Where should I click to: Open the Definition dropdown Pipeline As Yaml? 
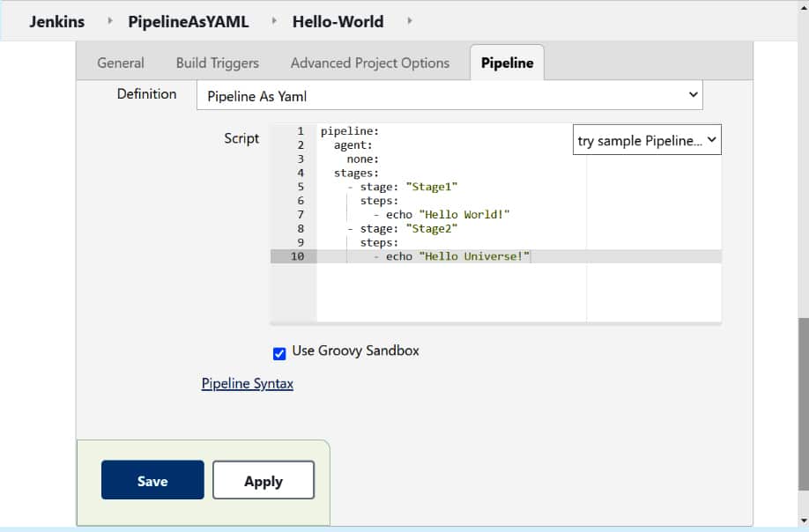click(449, 95)
